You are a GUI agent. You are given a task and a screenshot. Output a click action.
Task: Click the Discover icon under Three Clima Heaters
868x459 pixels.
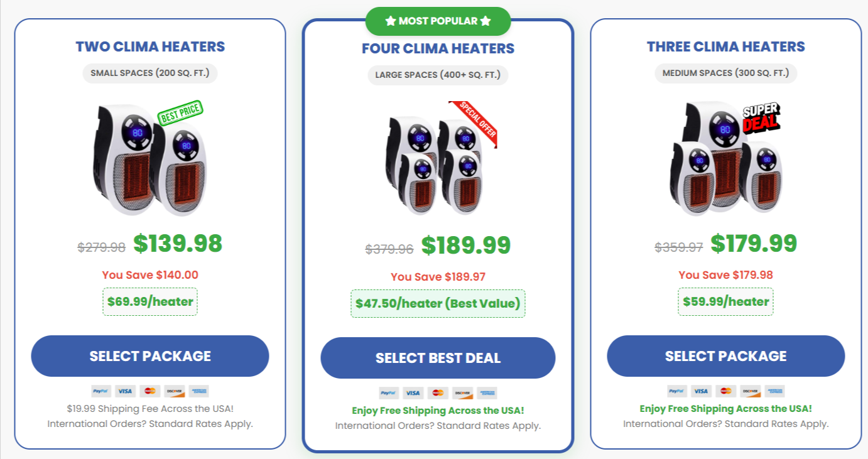[x=749, y=391]
